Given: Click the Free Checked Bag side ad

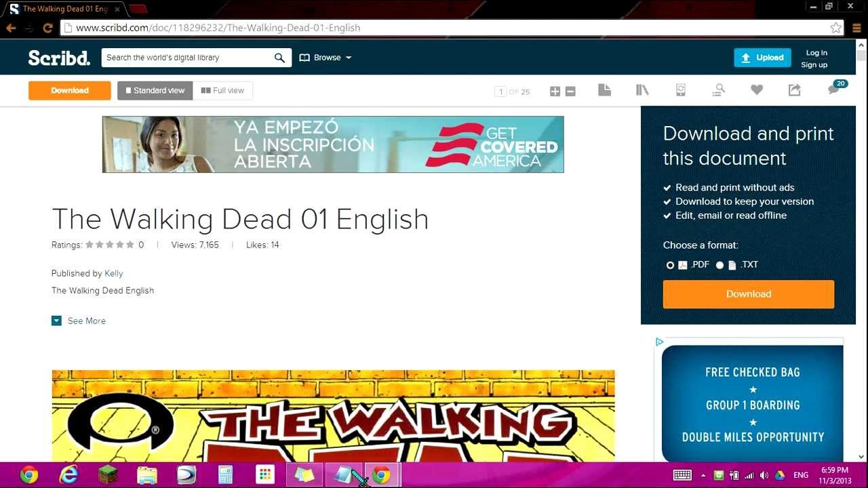Looking at the screenshot, I should (x=753, y=404).
